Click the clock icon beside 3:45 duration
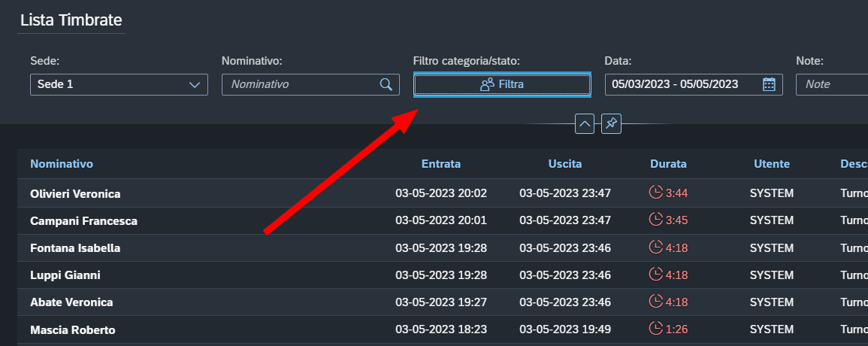Screen dimensions: 868x346 (655, 220)
